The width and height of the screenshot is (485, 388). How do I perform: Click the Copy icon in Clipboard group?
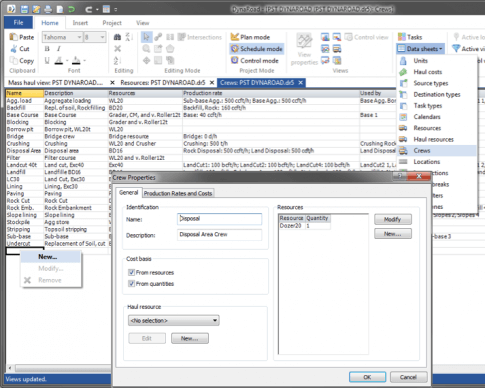14,61
